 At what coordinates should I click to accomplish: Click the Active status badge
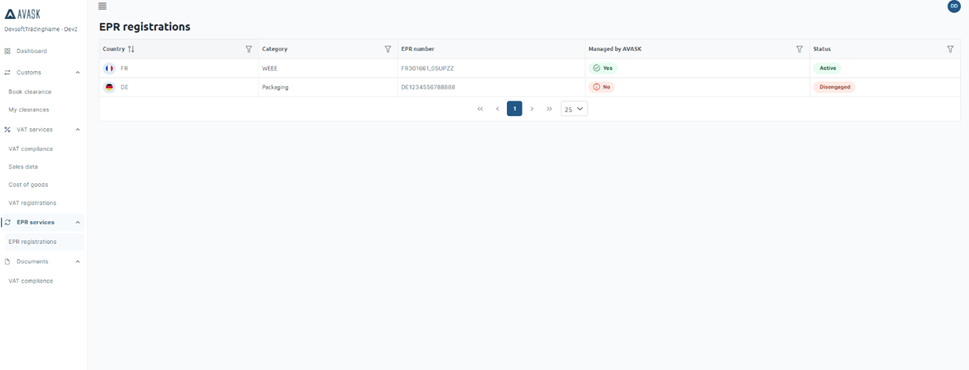click(827, 68)
